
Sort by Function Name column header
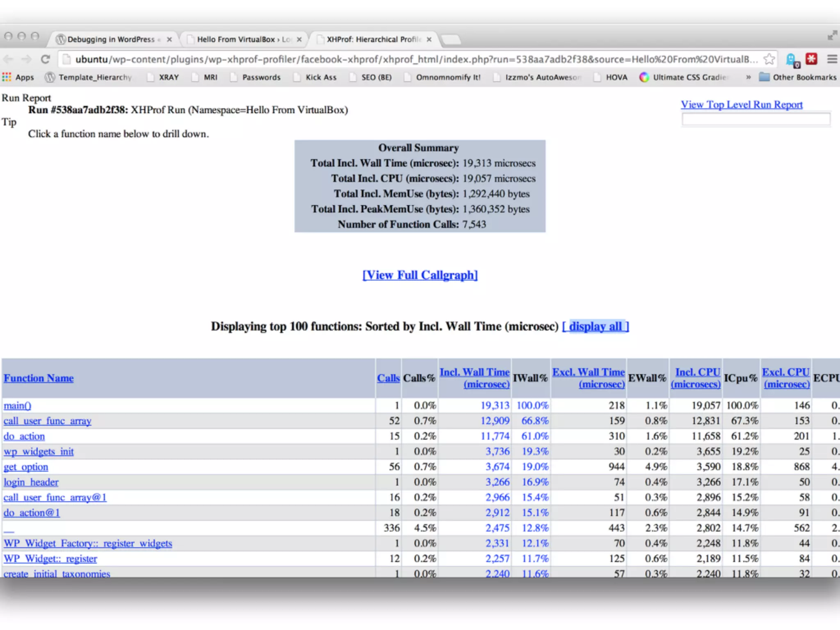[39, 378]
